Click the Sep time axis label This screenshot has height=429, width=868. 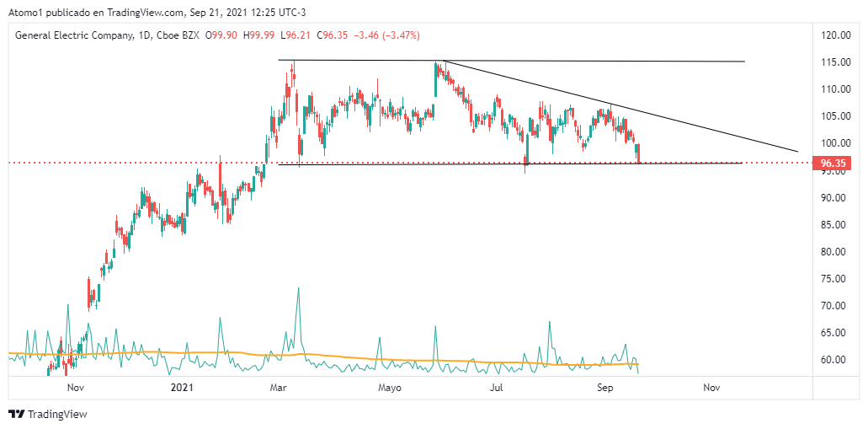[x=605, y=389]
